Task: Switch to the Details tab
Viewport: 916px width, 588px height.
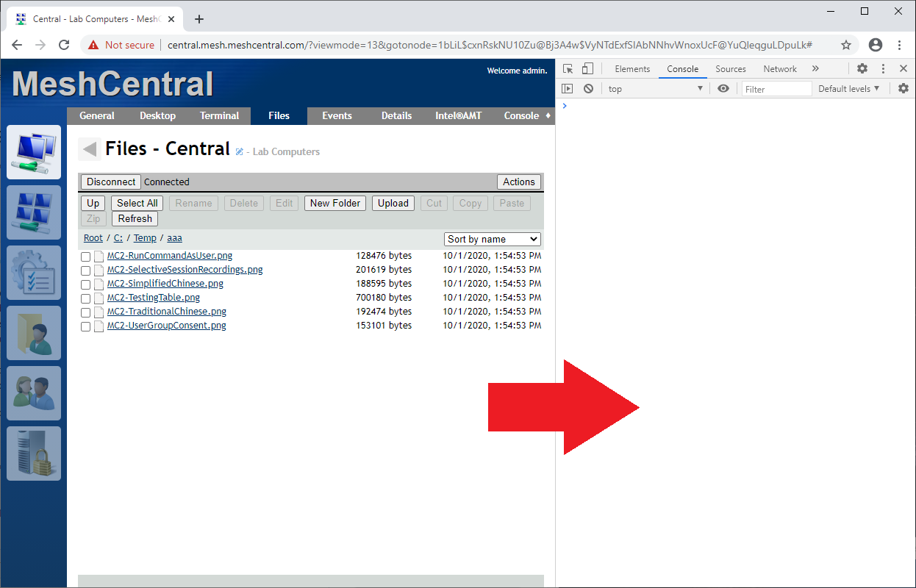Action: point(396,115)
